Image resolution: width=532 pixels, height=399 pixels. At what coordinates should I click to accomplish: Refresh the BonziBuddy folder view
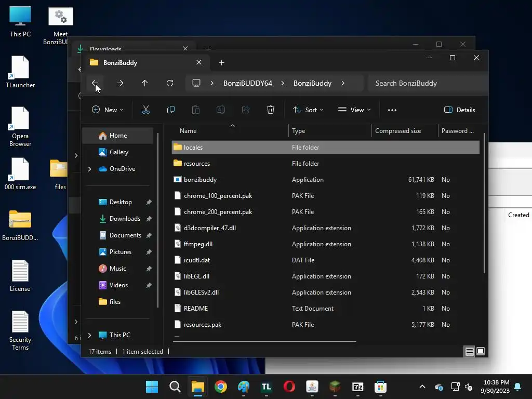(x=170, y=83)
